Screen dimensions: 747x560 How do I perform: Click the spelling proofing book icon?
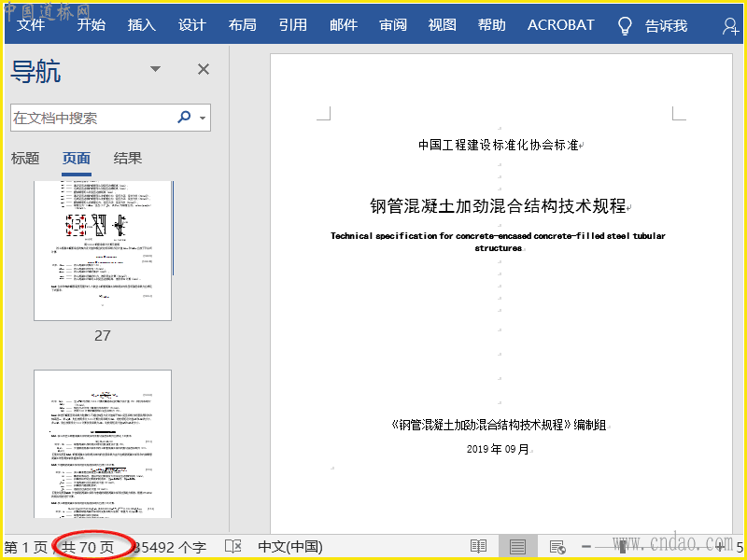pyautogui.click(x=233, y=547)
